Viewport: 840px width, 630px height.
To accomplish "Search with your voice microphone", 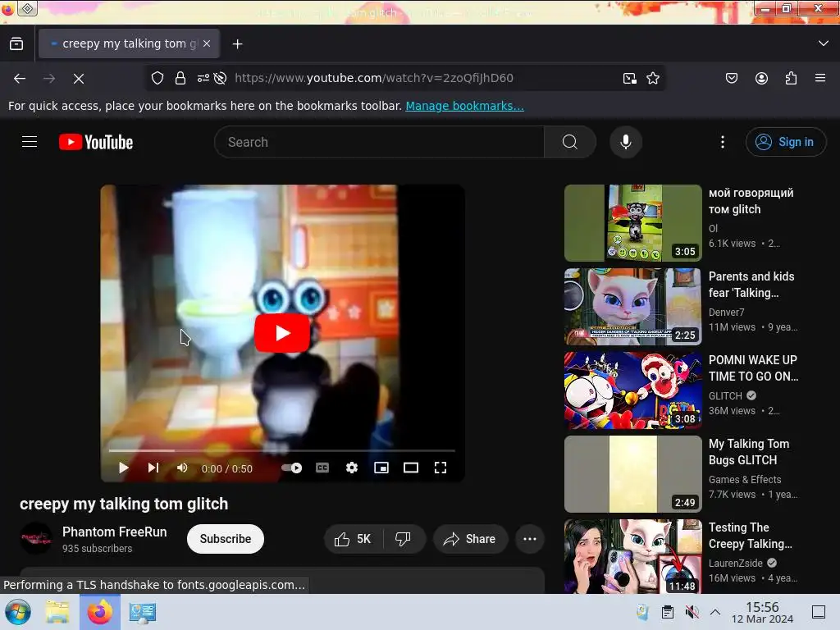I will point(626,142).
